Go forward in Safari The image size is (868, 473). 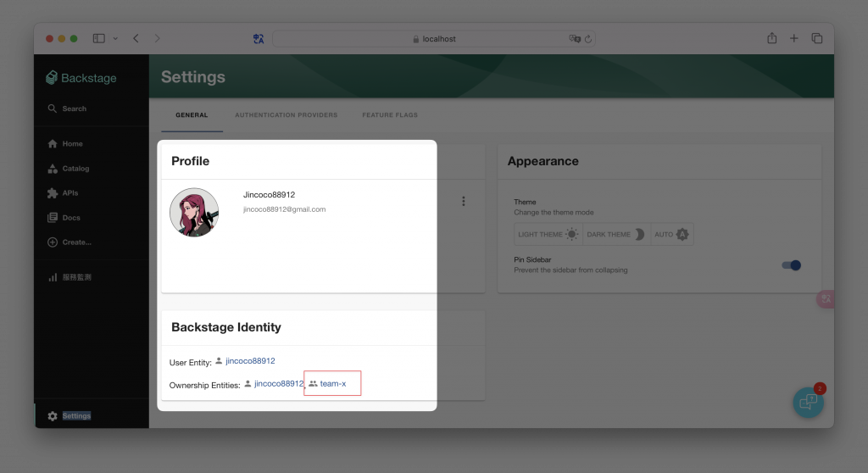click(157, 38)
